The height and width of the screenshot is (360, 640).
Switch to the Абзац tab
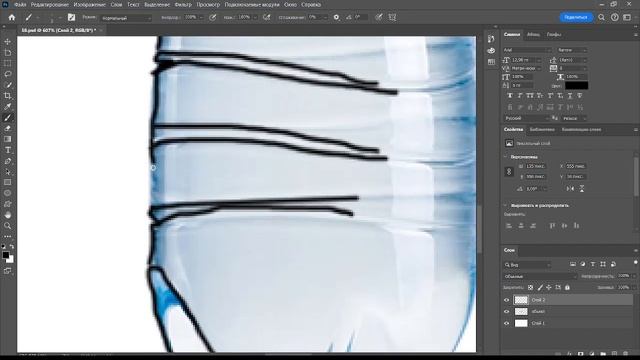(533, 35)
